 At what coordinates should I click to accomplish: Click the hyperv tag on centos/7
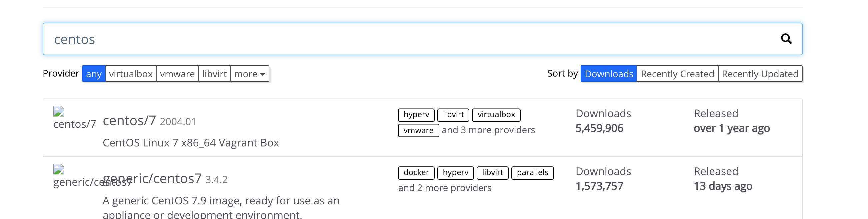coord(416,115)
